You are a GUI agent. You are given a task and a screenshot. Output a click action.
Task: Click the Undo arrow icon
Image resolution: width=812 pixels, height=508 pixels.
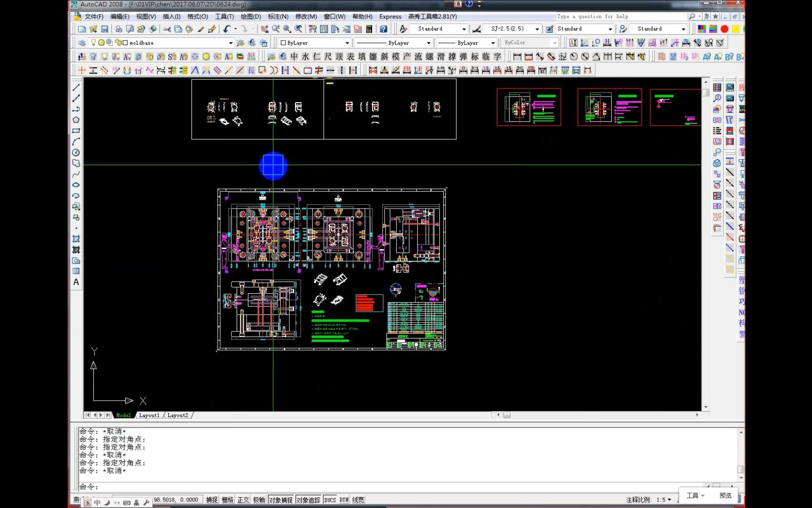coord(227,29)
